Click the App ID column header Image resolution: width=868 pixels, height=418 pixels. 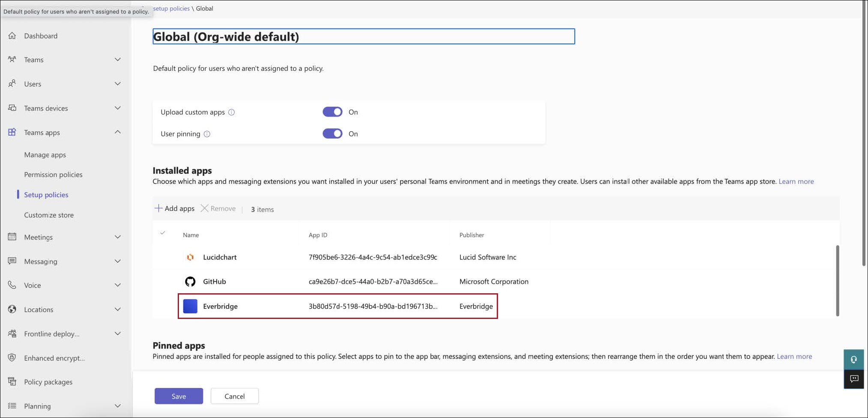(x=318, y=235)
